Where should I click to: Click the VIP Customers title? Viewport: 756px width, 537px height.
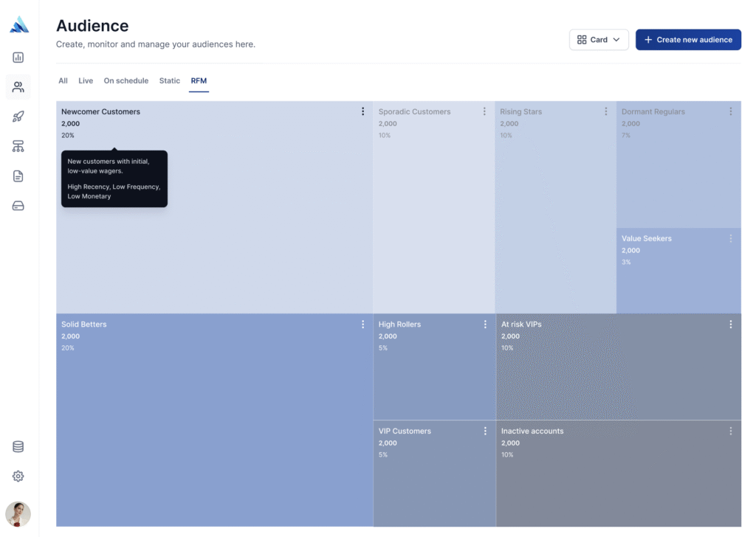(405, 431)
